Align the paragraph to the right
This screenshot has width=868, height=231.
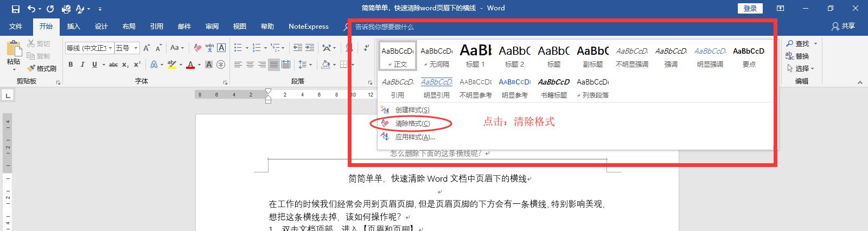262,65
